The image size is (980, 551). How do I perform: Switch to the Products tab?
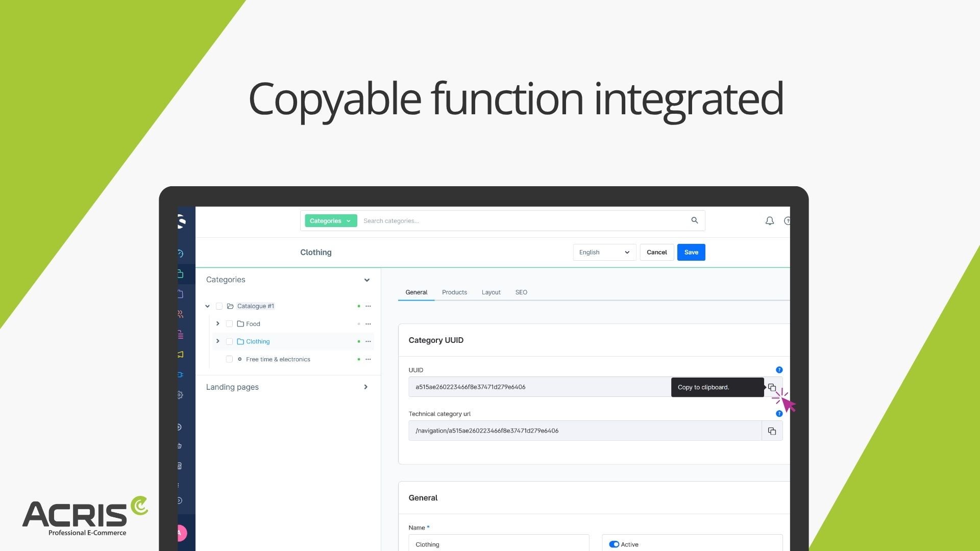tap(454, 292)
